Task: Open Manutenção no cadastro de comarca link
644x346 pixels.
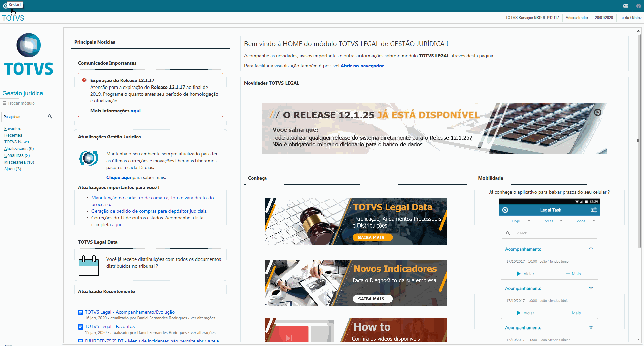Action: coord(153,201)
